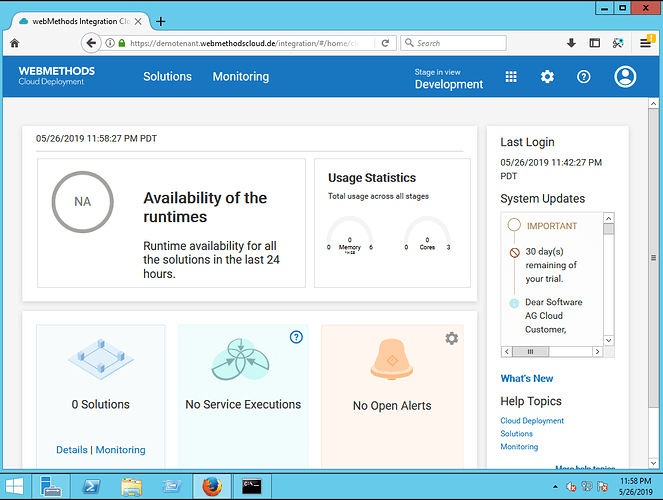Open the What's New link
Screen dimensions: 663x500
pyautogui.click(x=526, y=379)
